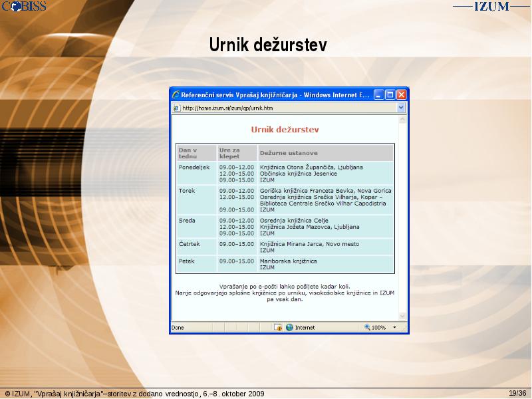
Task: Open the address bar dropdown arrow
Action: 401,108
